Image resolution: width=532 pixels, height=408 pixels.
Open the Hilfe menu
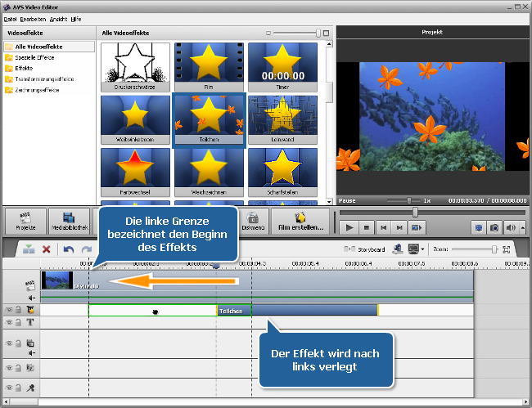[76, 20]
